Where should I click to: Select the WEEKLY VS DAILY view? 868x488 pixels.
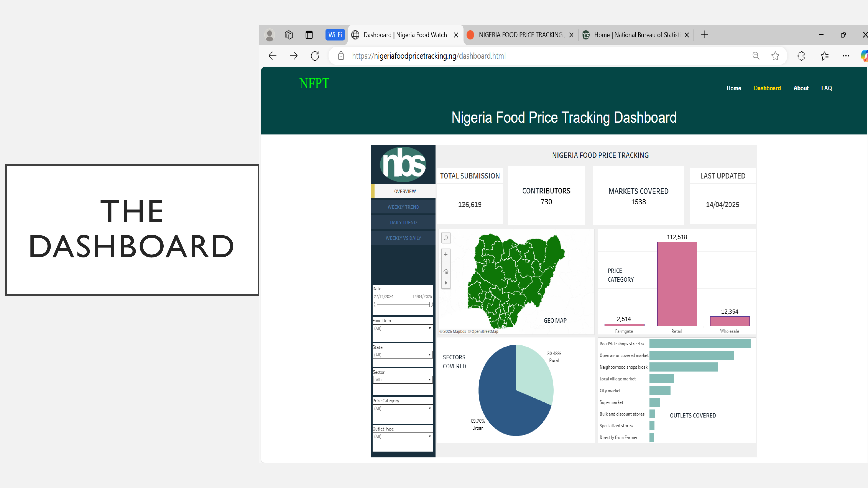pos(403,238)
